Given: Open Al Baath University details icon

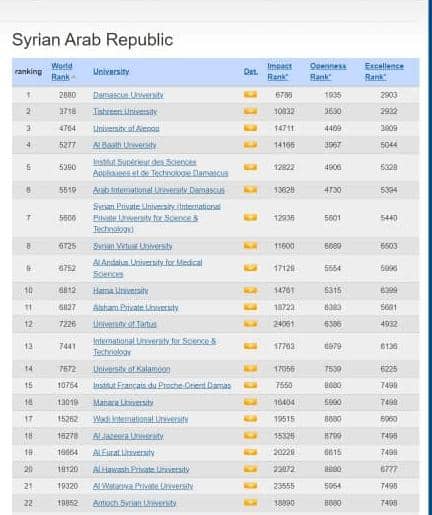Looking at the screenshot, I should click(250, 145).
